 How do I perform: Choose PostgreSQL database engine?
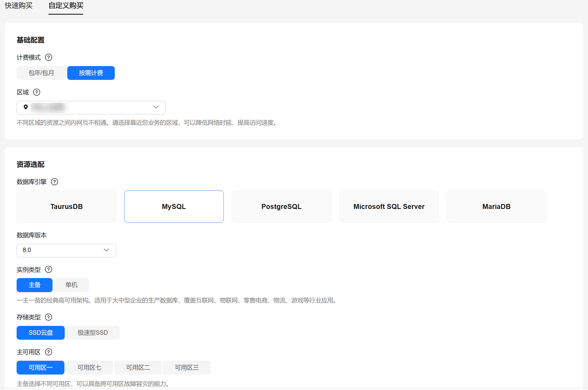click(281, 206)
